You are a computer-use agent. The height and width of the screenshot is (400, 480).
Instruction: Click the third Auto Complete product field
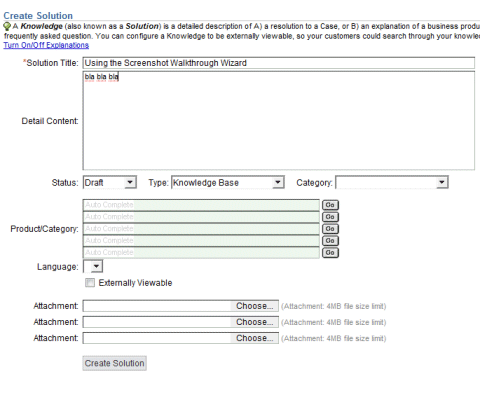pyautogui.click(x=201, y=229)
